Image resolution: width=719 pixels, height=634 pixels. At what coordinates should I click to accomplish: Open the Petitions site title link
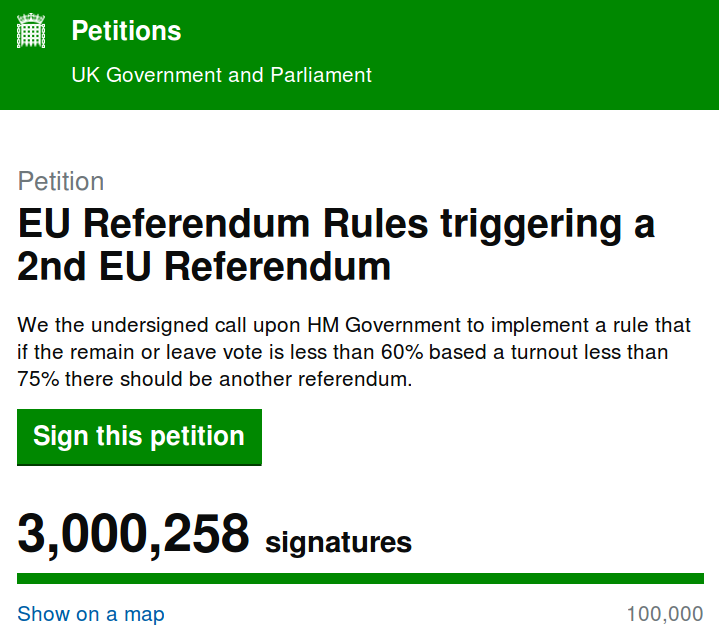(x=126, y=31)
